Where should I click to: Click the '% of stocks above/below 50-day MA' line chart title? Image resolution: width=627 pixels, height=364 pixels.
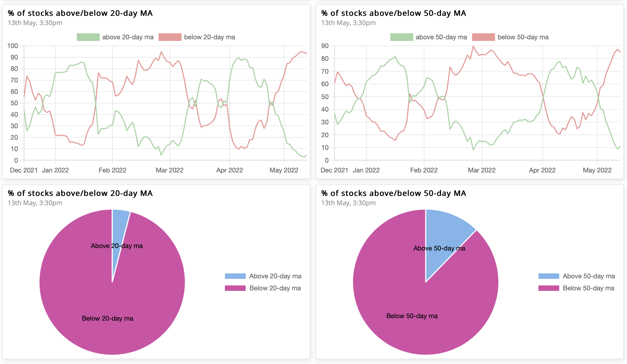coord(394,13)
